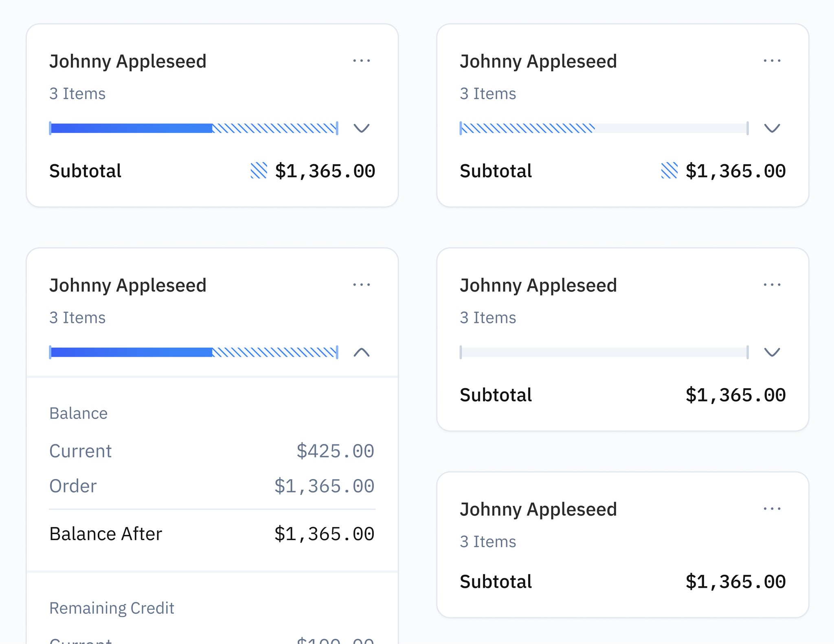Expand the card with hatched-only progress bar
This screenshot has height=644, width=834.
(772, 128)
